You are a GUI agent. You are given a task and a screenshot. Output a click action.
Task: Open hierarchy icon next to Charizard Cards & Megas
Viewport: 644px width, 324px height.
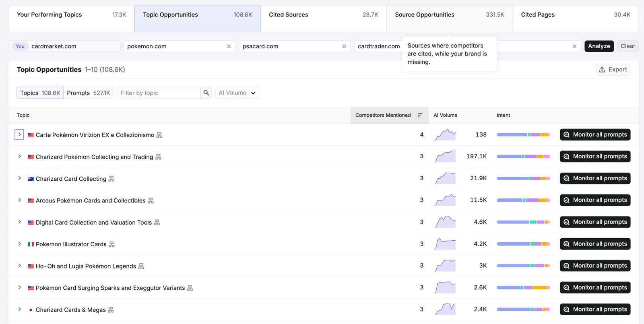click(111, 310)
